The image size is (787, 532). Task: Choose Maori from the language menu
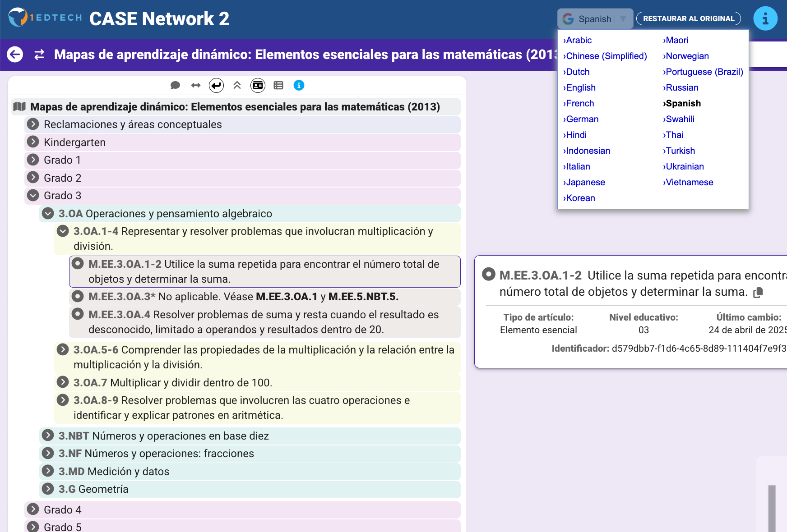coord(676,40)
